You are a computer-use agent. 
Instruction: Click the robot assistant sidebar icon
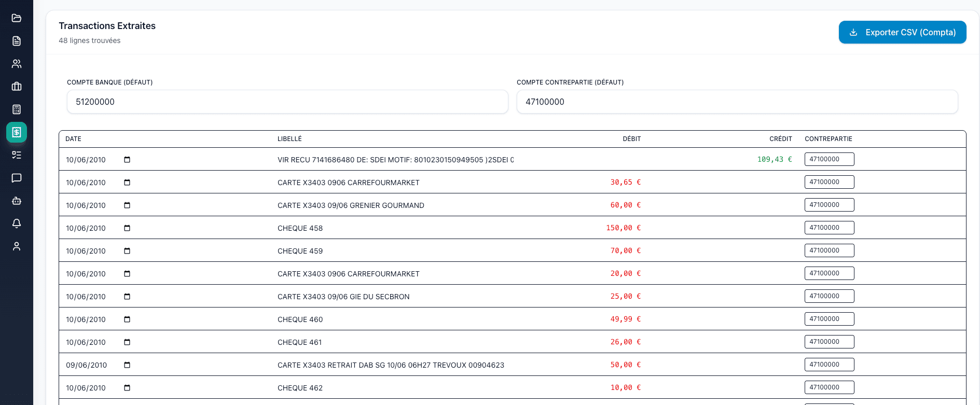coord(17,201)
